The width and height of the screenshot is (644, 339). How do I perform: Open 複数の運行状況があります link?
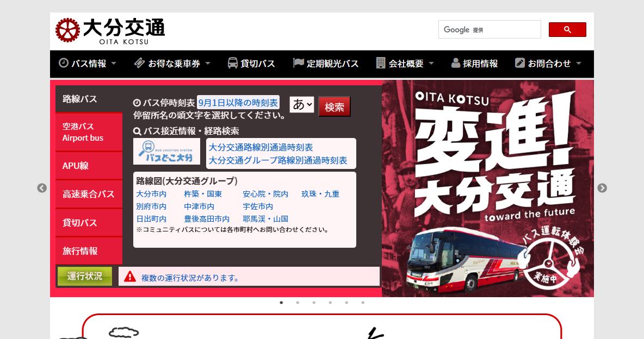coord(190,278)
